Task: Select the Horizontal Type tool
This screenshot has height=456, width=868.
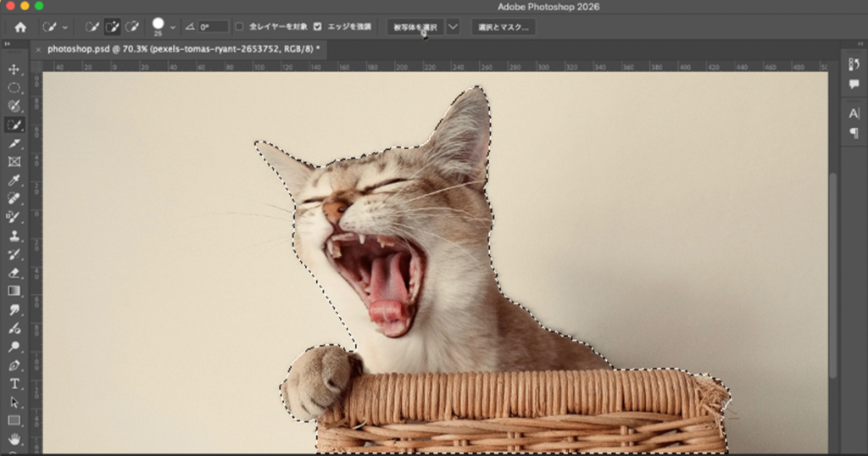Action: coord(14,383)
